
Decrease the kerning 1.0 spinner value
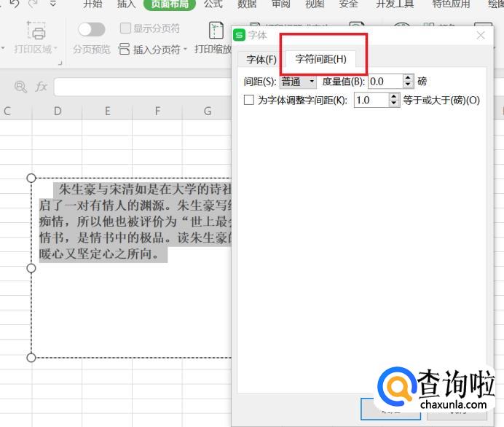click(394, 103)
